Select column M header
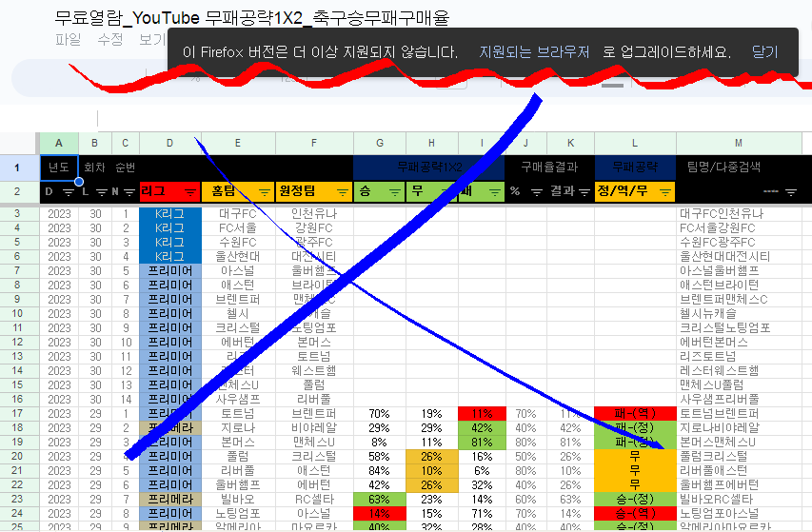This screenshot has height=532, width=812. [739, 144]
